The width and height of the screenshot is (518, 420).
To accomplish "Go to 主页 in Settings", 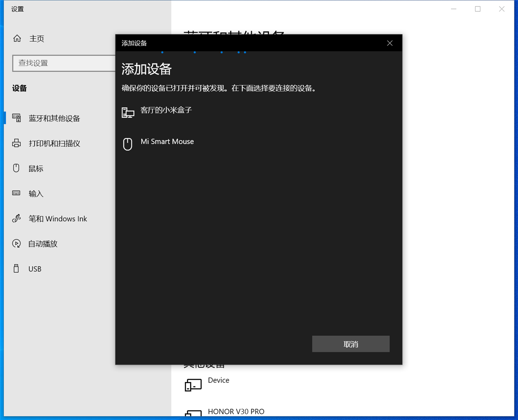I will pos(36,38).
